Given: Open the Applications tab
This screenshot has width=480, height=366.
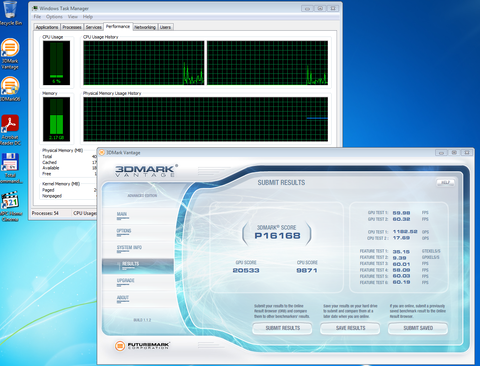Looking at the screenshot, I should coord(47,27).
